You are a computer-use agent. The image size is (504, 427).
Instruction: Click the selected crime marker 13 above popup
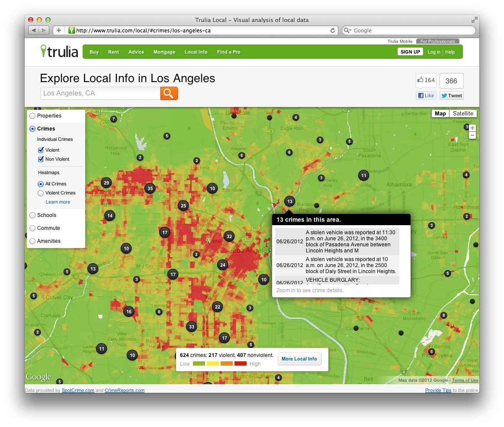point(289,202)
